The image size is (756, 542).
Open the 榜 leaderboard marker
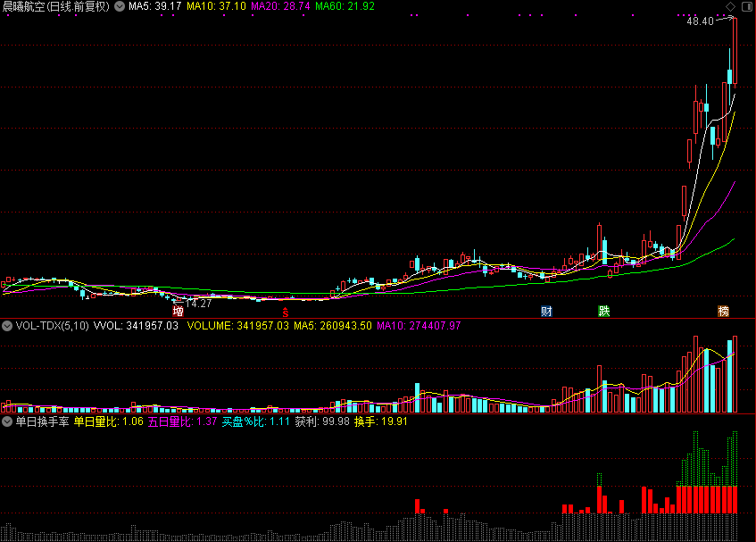[x=724, y=311]
